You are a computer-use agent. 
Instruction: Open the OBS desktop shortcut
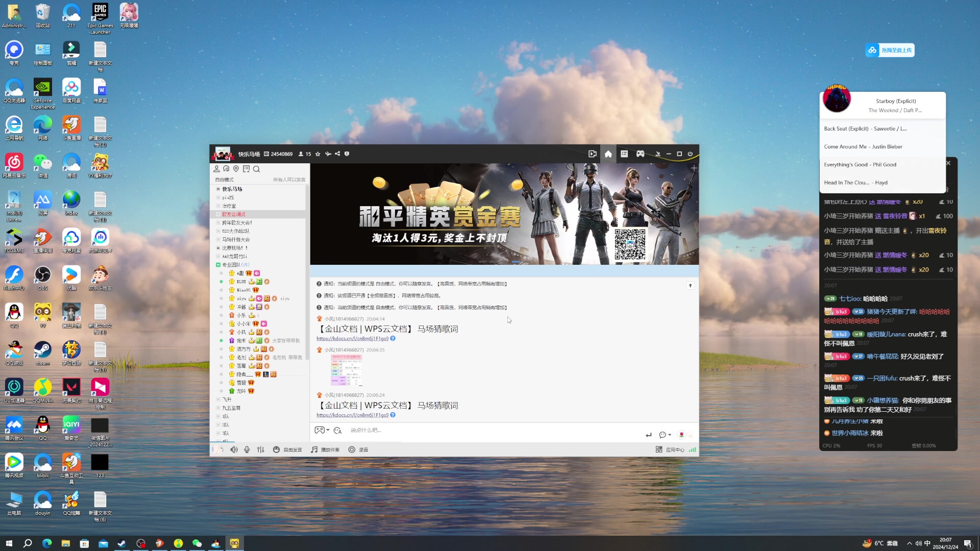tap(43, 278)
